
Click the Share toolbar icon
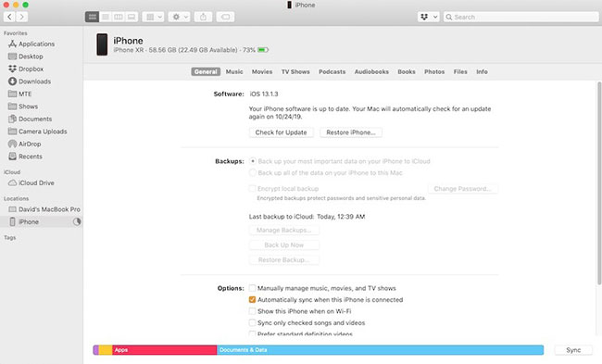(203, 17)
